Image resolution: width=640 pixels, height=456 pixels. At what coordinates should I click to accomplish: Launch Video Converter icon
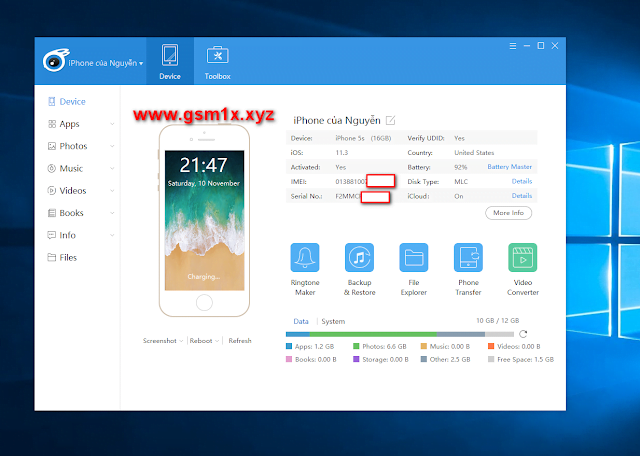pos(522,258)
